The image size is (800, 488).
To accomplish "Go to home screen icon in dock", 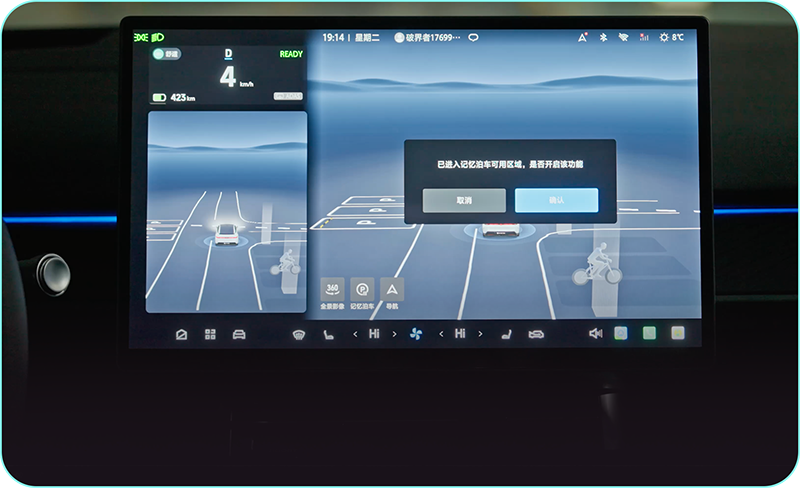I will coord(181,334).
